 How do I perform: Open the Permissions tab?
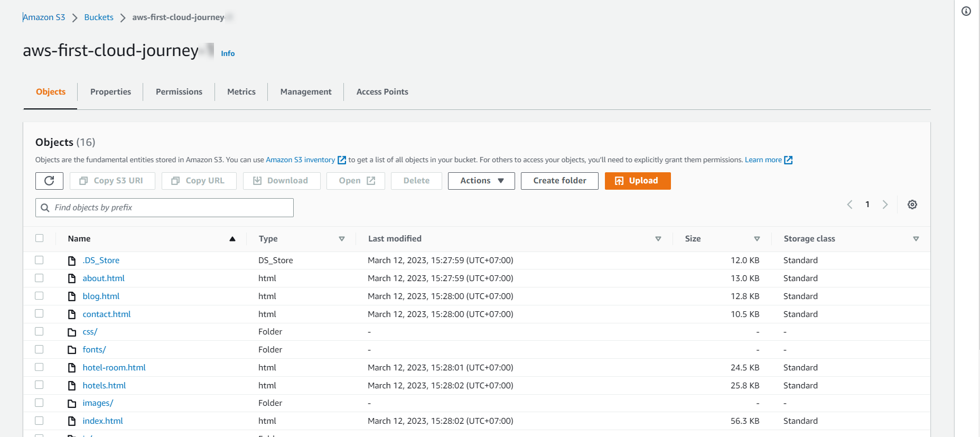coord(179,92)
